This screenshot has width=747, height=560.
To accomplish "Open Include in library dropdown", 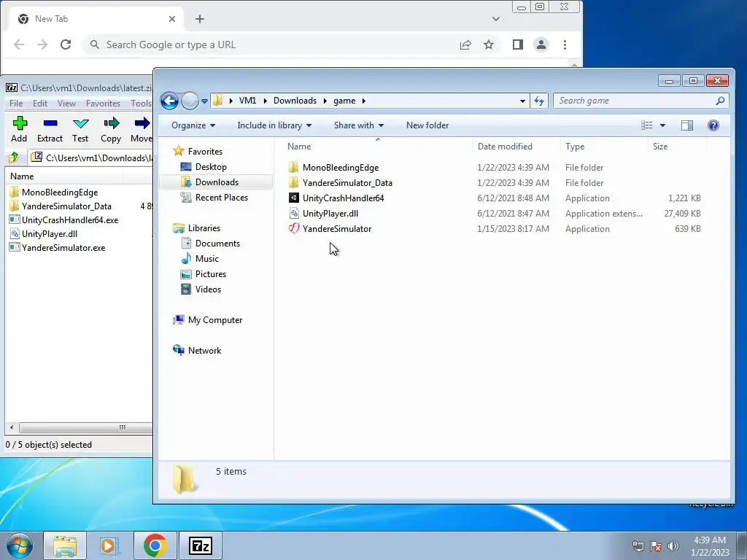I will (x=274, y=125).
